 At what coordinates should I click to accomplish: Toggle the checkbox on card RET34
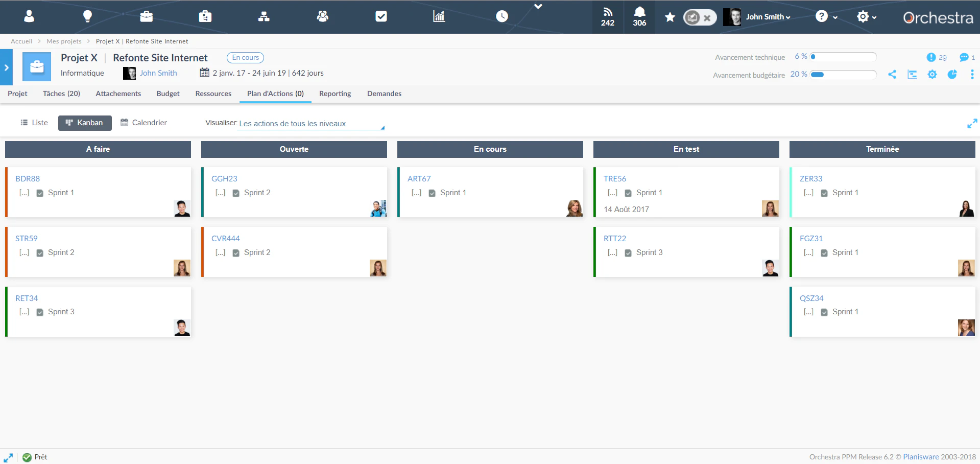click(40, 312)
